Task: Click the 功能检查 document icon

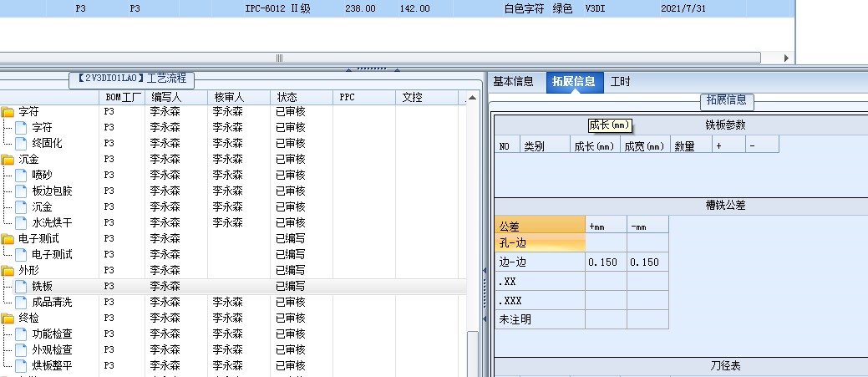Action: 21,334
